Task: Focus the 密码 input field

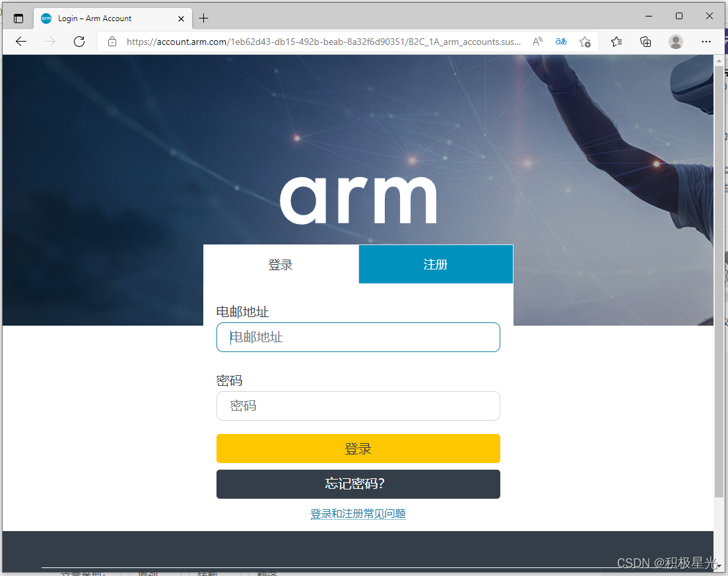Action: (x=358, y=406)
